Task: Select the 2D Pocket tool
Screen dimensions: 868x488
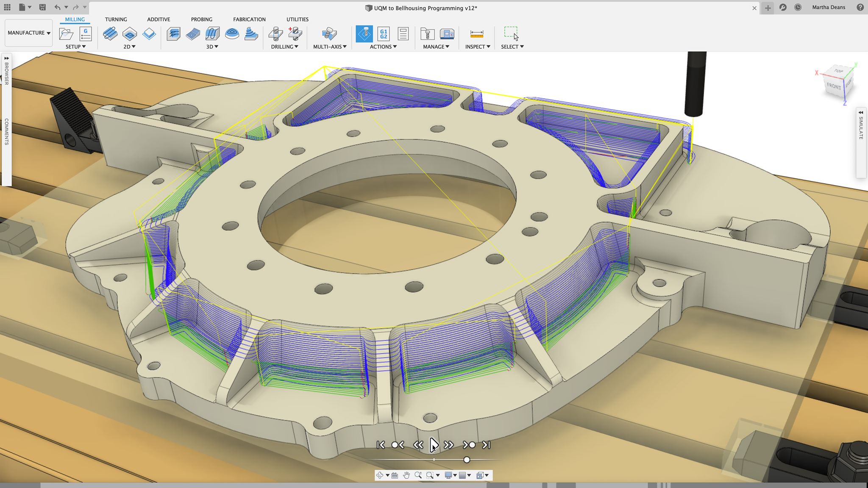Action: click(130, 33)
